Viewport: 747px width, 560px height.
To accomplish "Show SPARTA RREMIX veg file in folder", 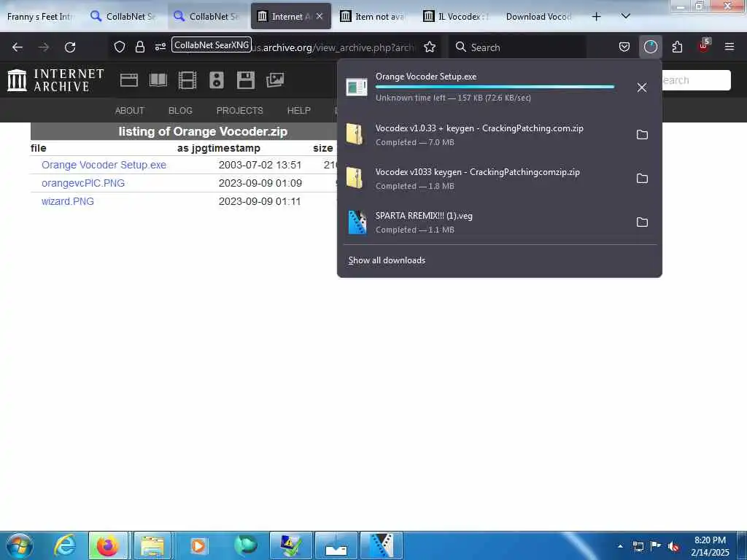I will click(642, 222).
